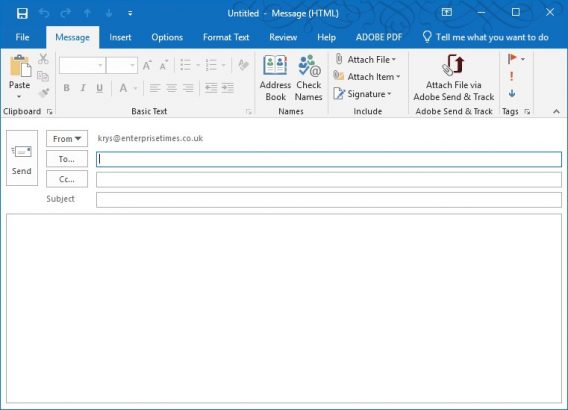
Task: Set Low Importance blue down arrow
Action: 512,94
